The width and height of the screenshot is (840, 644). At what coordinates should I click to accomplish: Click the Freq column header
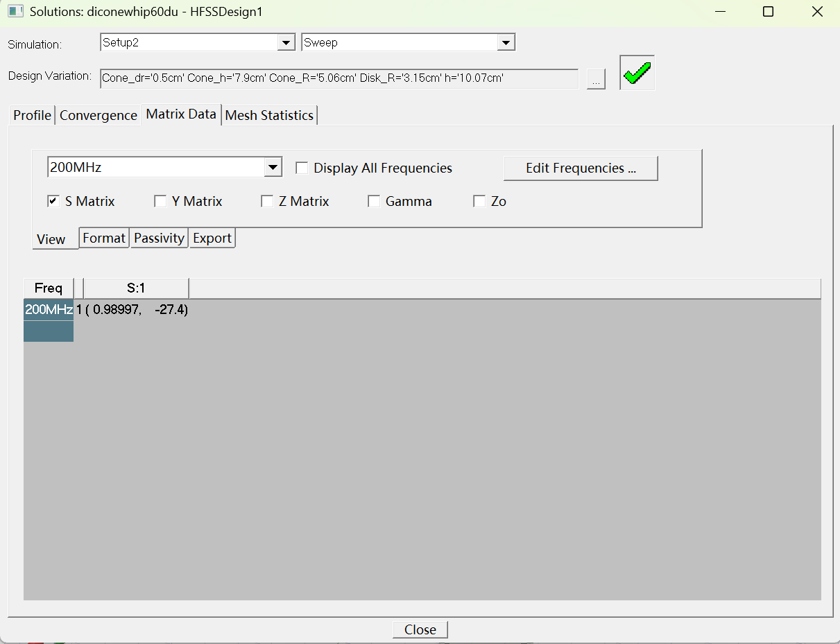tap(49, 288)
